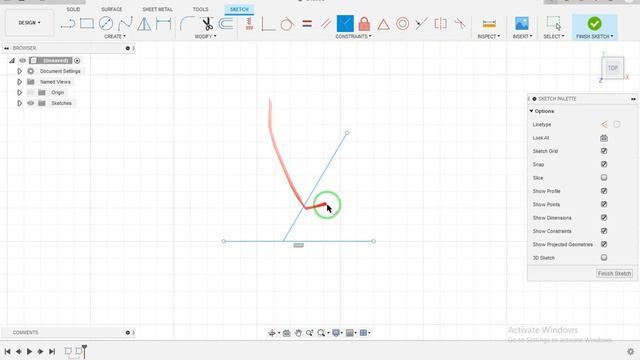Image resolution: width=640 pixels, height=360 pixels.
Task: Switch to the SHEET METAL tab
Action: coord(158,9)
